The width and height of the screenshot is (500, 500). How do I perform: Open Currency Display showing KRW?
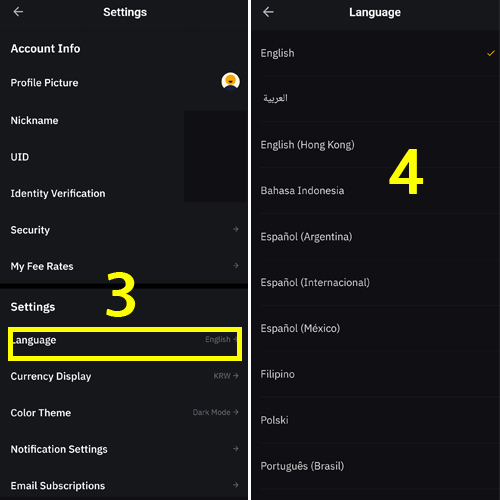[x=124, y=376]
